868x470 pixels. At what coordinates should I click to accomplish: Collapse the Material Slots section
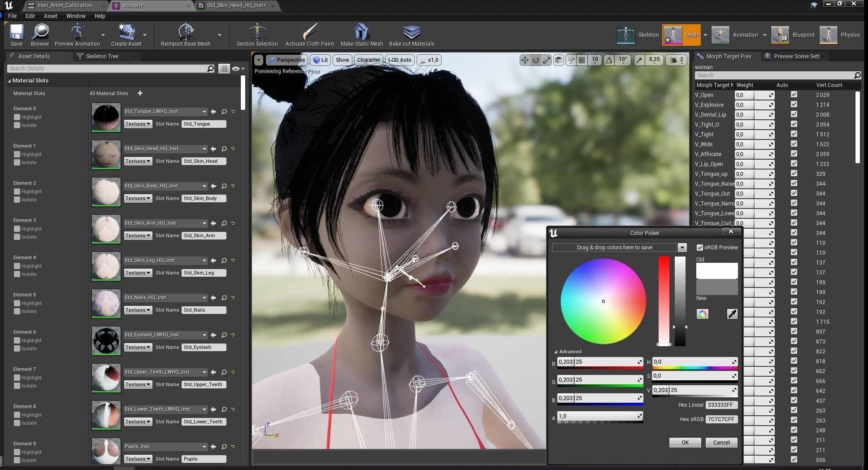coord(9,81)
